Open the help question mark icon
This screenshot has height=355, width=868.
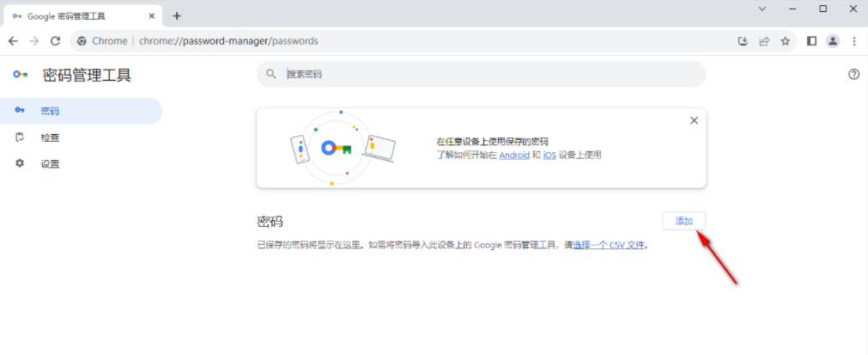(853, 74)
